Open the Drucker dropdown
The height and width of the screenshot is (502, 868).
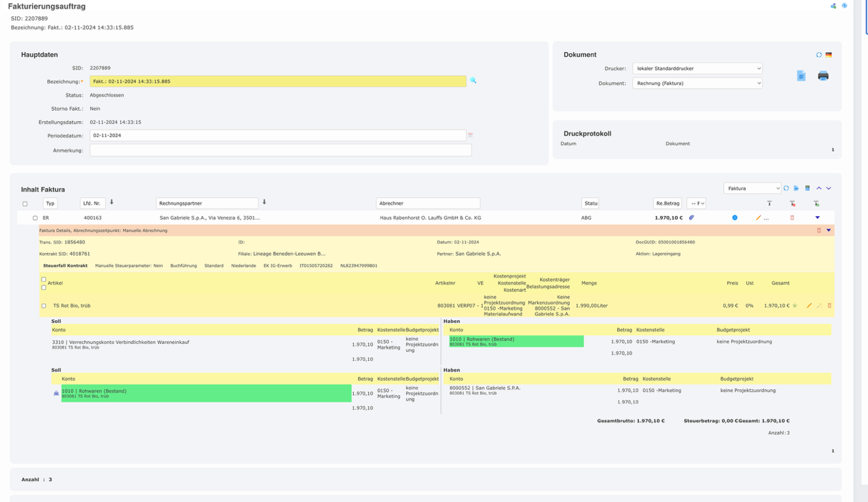coord(697,68)
